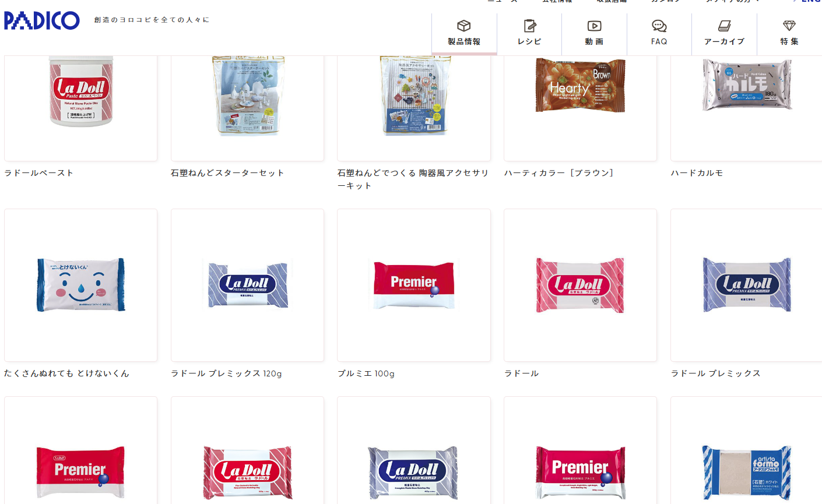Select the ラドール プレミックス 120g thumbnail
822x504 pixels.
247,285
